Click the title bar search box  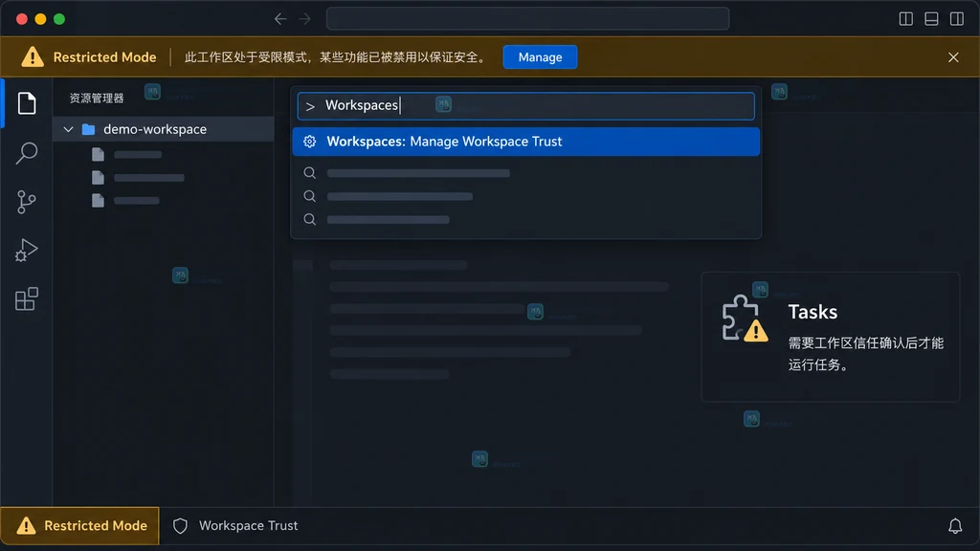pos(527,19)
